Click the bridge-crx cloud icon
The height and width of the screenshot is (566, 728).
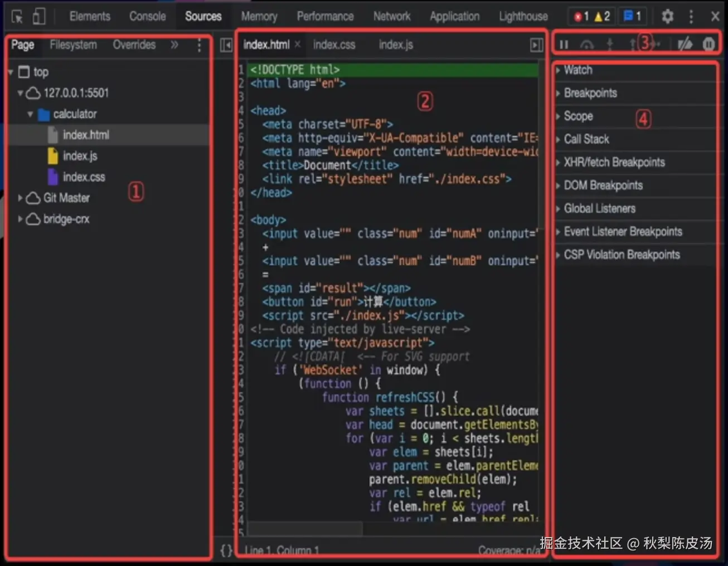(x=33, y=219)
